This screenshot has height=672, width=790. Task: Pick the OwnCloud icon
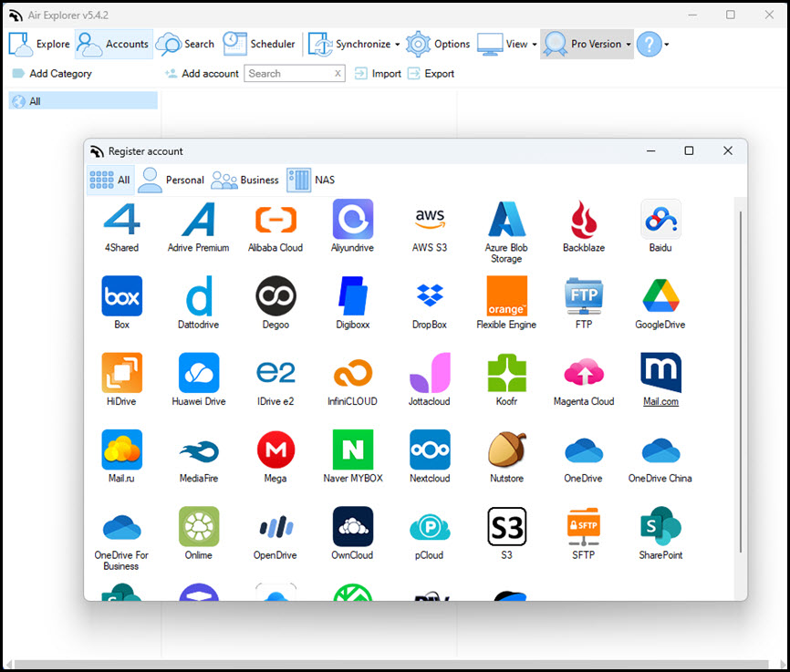click(353, 526)
